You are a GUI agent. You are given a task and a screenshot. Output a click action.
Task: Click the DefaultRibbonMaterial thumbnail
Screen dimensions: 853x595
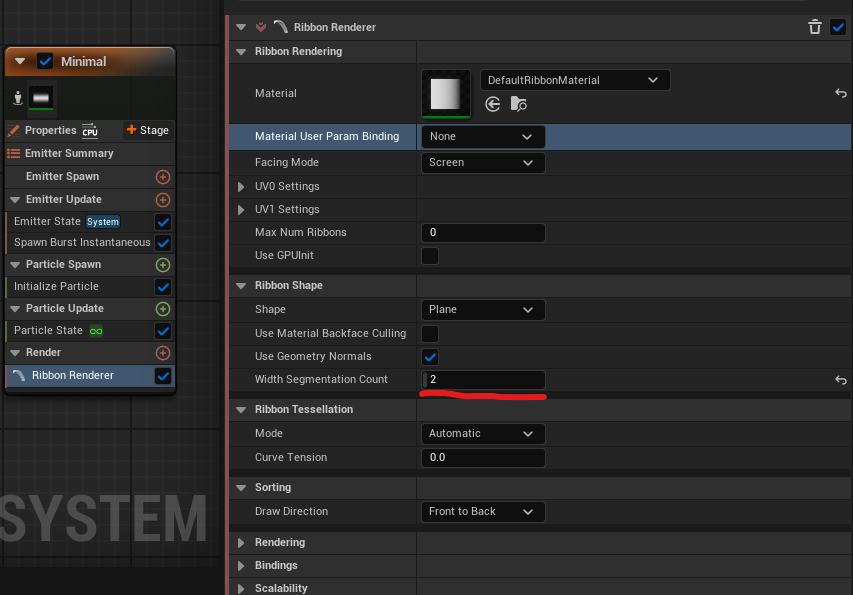(446, 93)
